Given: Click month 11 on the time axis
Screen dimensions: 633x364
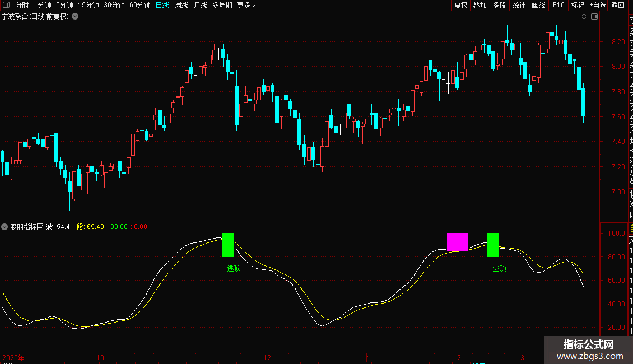Looking at the screenshot, I should pos(177,357).
